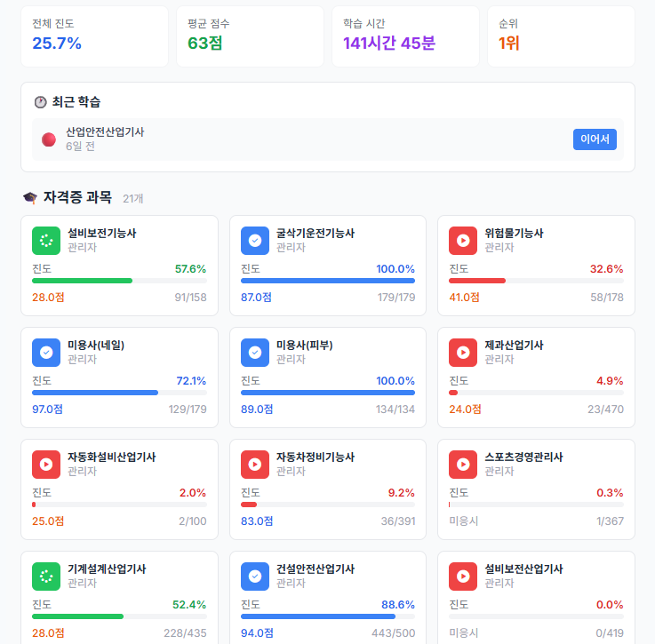Image resolution: width=655 pixels, height=644 pixels.
Task: Click the 443/500 count text
Action: tap(394, 633)
